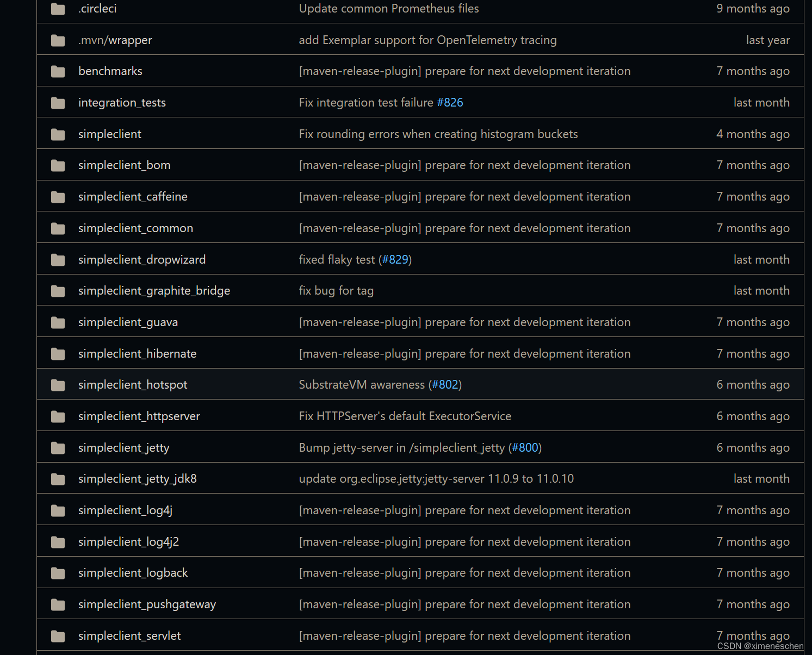This screenshot has width=812, height=655.
Task: View commit 'fix bug for tag'
Action: click(x=336, y=291)
